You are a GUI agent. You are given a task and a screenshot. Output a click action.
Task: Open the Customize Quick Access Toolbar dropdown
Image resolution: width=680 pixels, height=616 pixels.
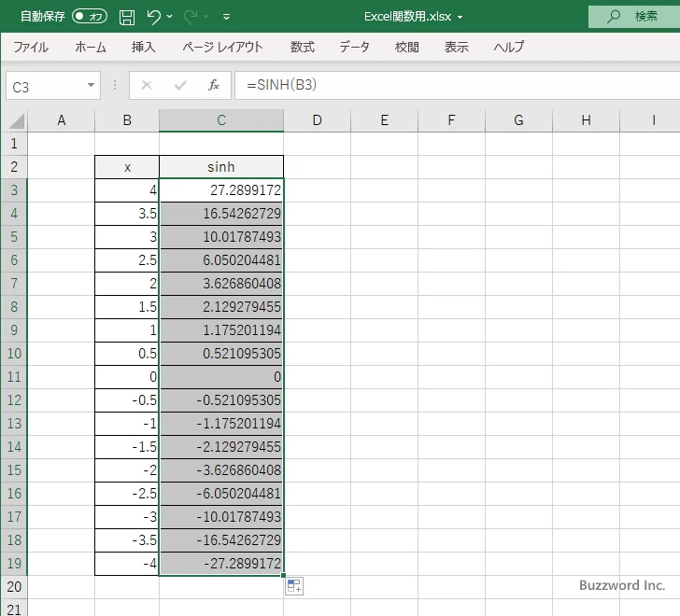click(226, 17)
